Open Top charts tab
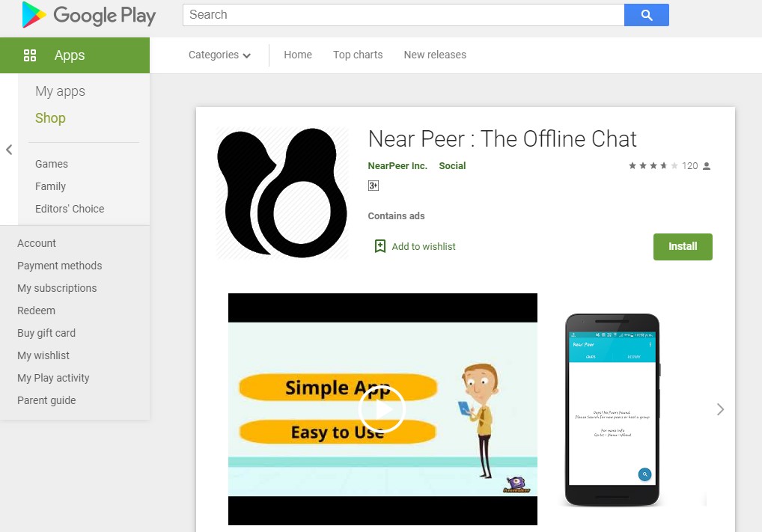The height and width of the screenshot is (532, 762). tap(358, 55)
